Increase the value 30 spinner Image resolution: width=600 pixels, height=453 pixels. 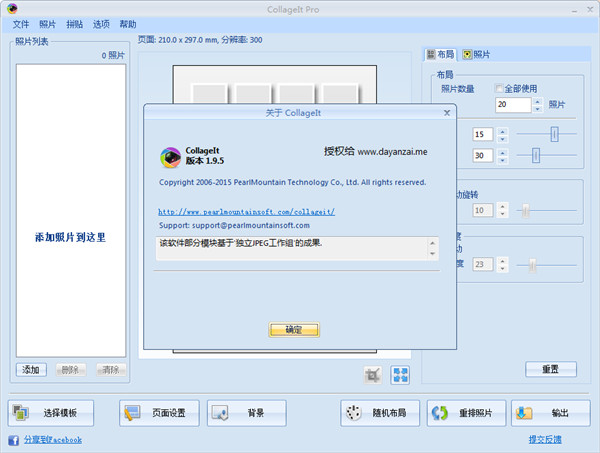tap(502, 152)
